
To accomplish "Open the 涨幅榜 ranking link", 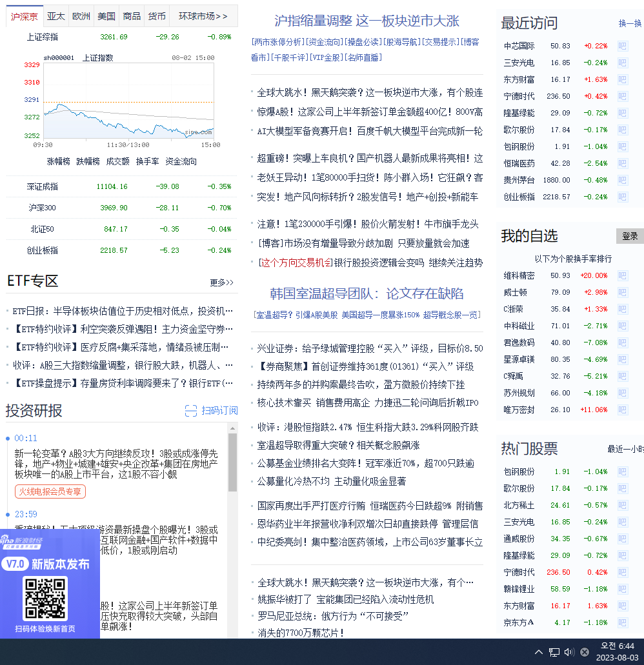I will point(59,162).
